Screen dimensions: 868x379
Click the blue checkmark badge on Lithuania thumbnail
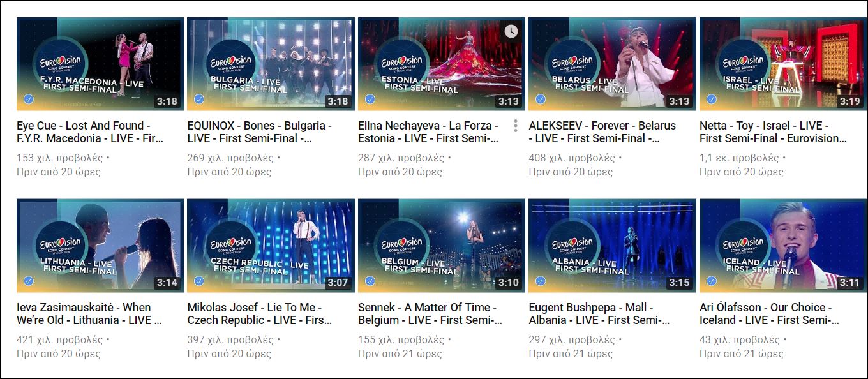click(28, 281)
